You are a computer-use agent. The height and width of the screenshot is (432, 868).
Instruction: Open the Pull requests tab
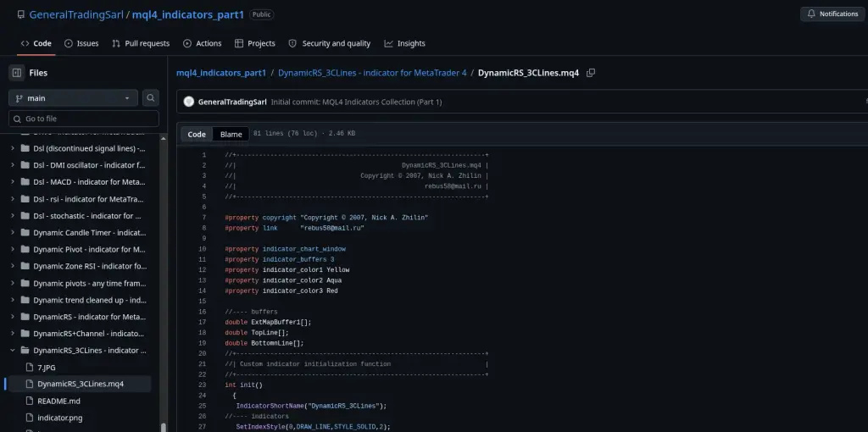[x=141, y=43]
